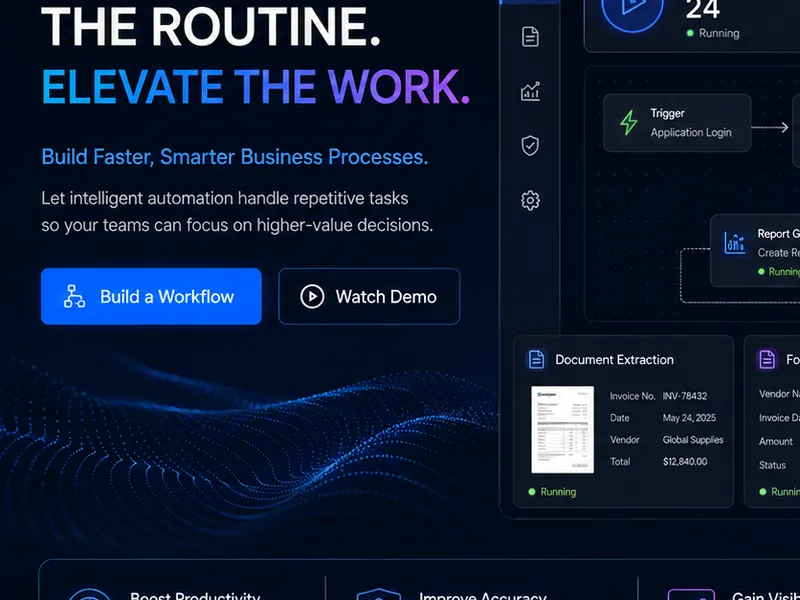Image resolution: width=800 pixels, height=600 pixels.
Task: Click total value $12,840.00
Action: [685, 462]
